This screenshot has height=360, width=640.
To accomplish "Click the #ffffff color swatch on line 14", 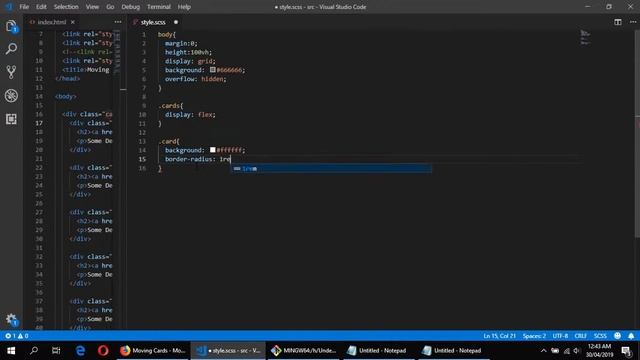I will tap(213, 150).
